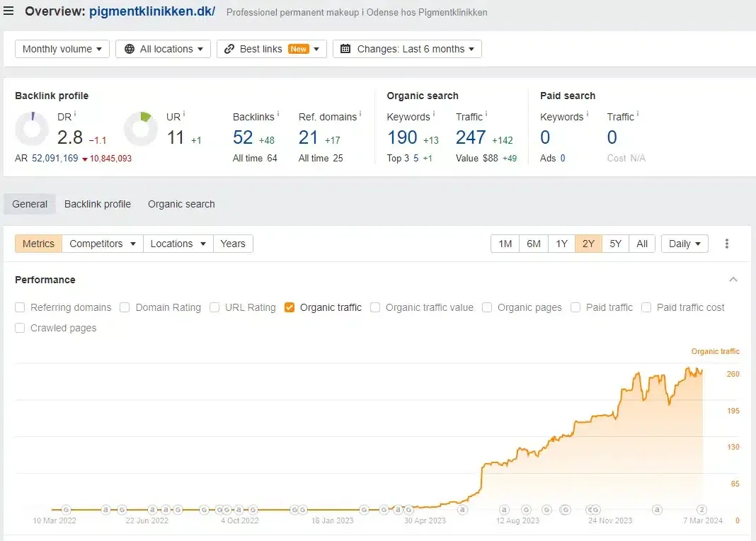The image size is (756, 541).
Task: Switch to the Backlink profile tab
Action: (98, 204)
